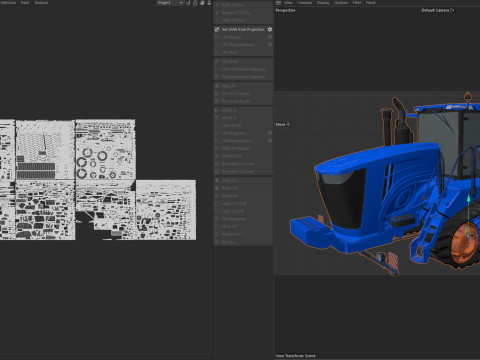Click the Clear UV Pins tool

click(x=243, y=20)
